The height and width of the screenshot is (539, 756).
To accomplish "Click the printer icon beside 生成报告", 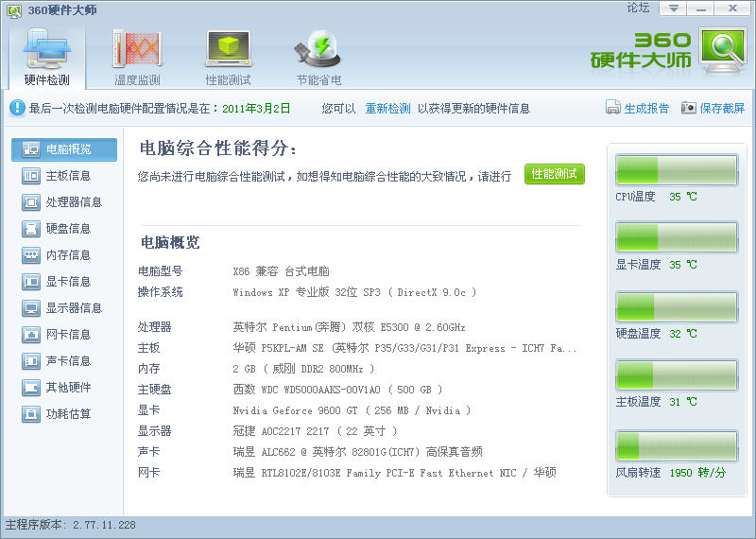I will pyautogui.click(x=612, y=107).
